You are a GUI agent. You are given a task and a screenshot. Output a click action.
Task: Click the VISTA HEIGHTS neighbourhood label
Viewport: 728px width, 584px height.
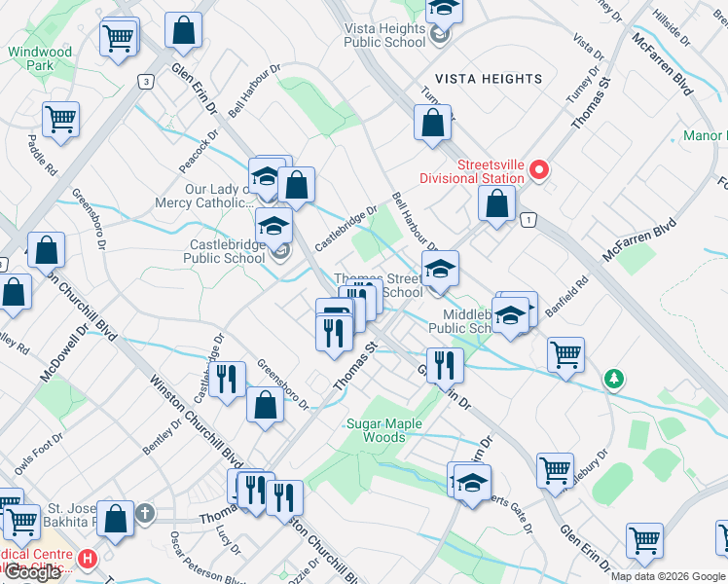489,79
